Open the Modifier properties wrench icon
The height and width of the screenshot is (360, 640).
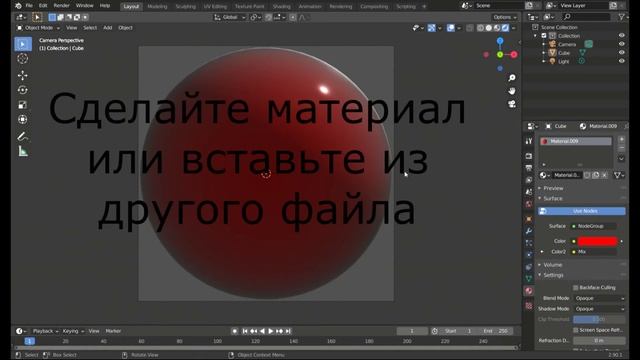529,231
